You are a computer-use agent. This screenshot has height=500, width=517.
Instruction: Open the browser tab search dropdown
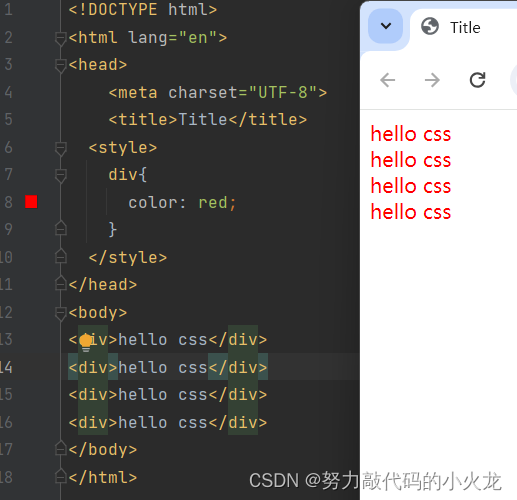tap(386, 26)
